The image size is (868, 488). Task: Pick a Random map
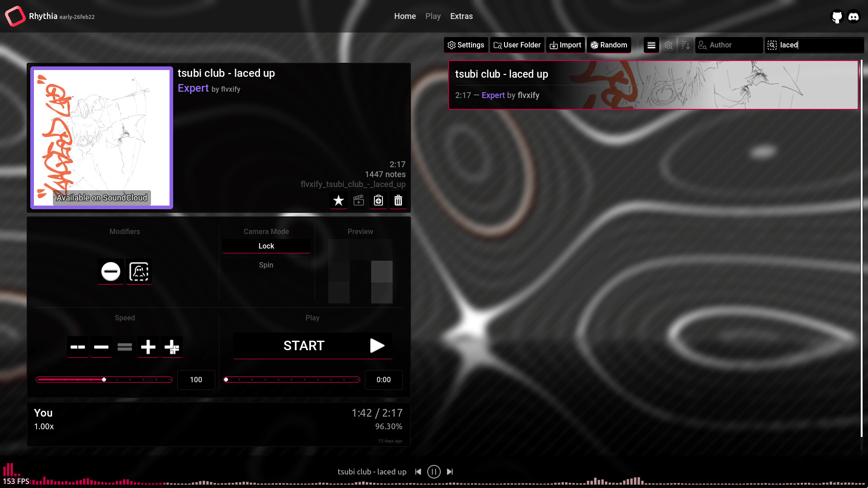coord(609,45)
